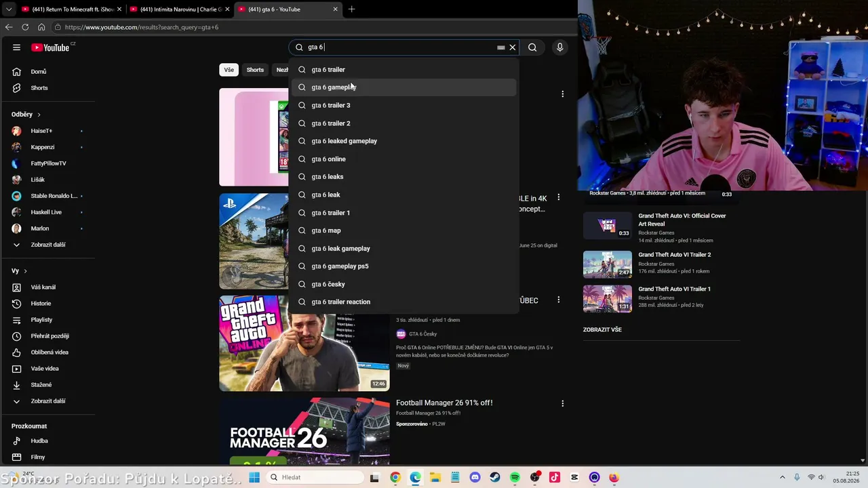
Task: Open FattyPillowTV channel subscription
Action: 47,163
